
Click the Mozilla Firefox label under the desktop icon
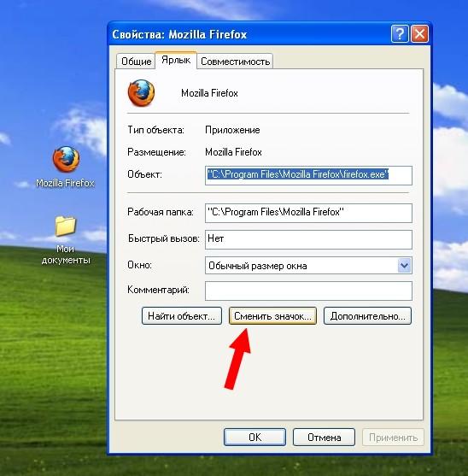click(x=65, y=183)
